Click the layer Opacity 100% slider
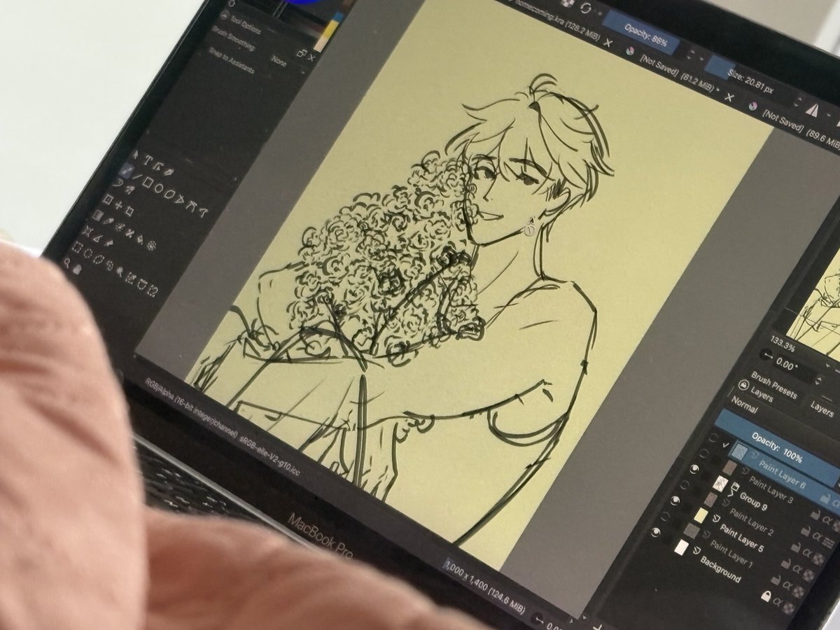The height and width of the screenshot is (630, 840). pyautogui.click(x=777, y=447)
